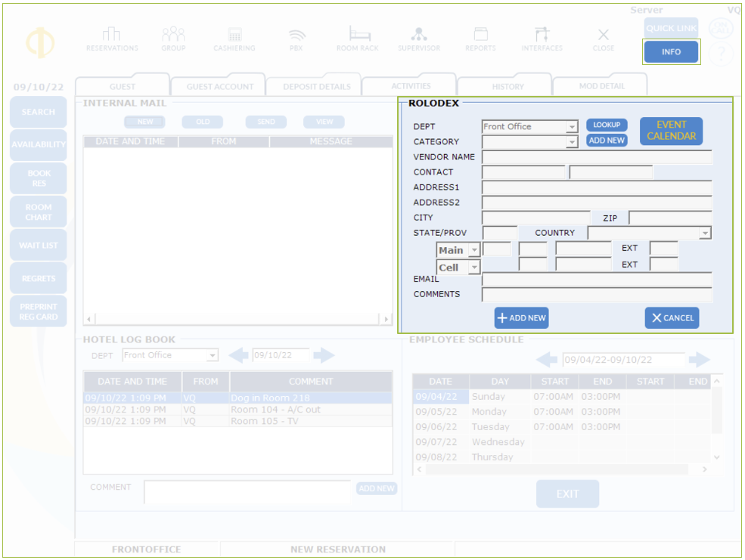
Task: Open the Main phone type dropdown
Action: [474, 250]
